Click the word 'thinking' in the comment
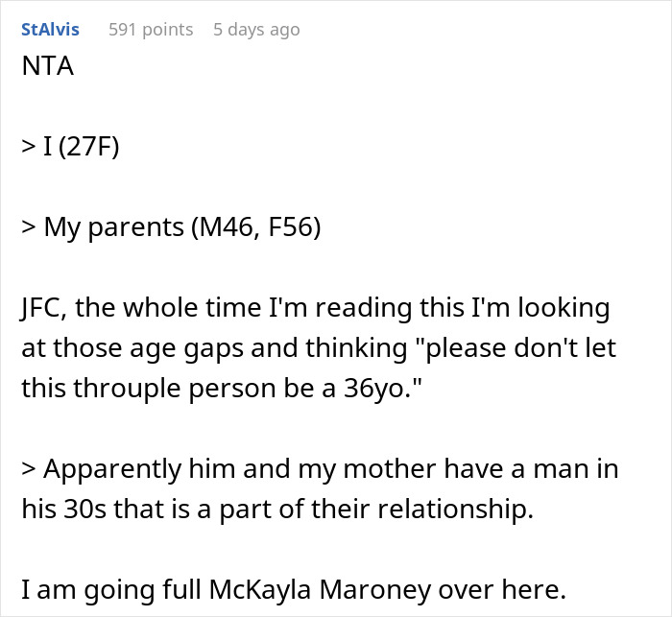This screenshot has height=617, width=672. tap(356, 348)
